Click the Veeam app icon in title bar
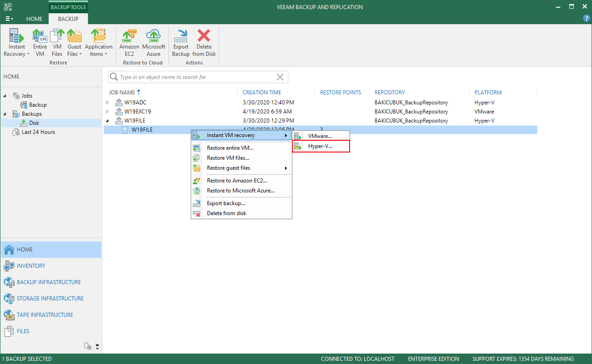 coord(8,7)
